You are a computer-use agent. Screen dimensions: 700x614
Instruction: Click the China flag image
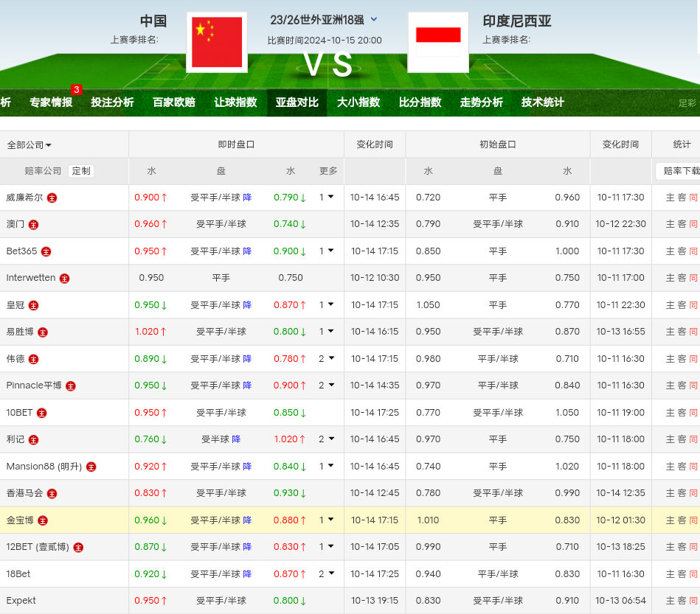217,43
